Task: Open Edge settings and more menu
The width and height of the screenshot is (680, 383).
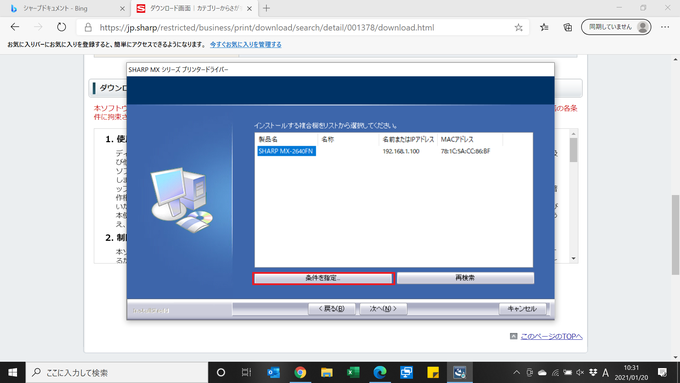Action: point(665,27)
